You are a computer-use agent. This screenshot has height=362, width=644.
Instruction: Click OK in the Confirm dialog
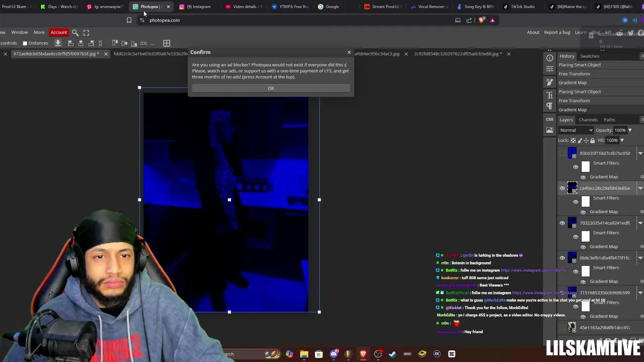(x=271, y=88)
